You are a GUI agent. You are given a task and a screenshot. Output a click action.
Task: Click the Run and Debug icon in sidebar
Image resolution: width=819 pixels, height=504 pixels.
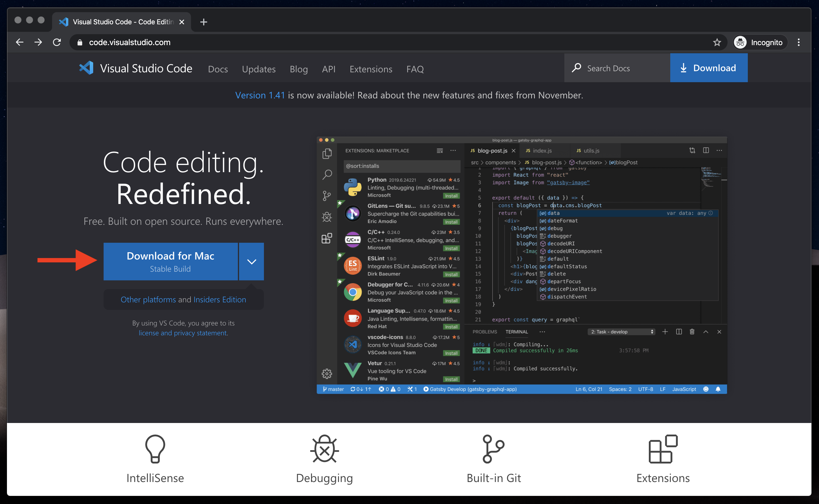pos(326,217)
